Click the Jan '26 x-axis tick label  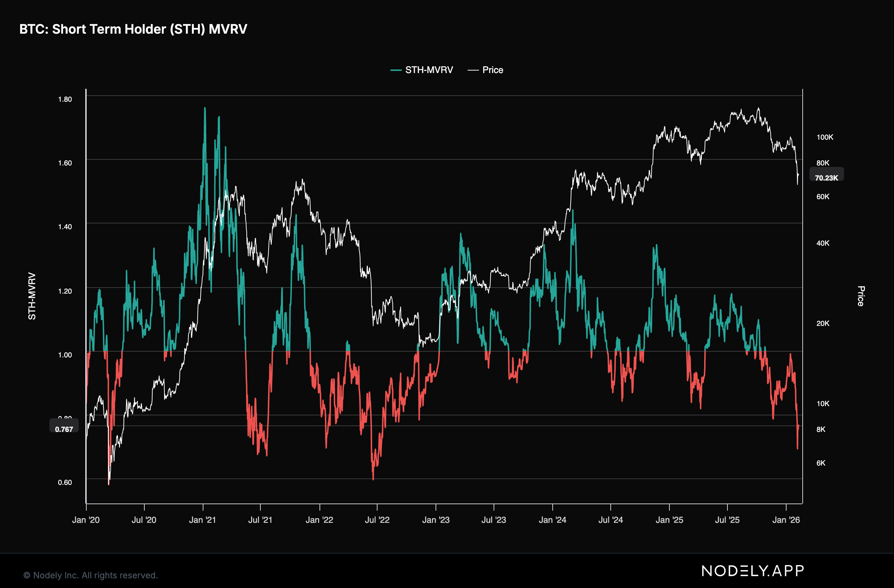coord(786,520)
